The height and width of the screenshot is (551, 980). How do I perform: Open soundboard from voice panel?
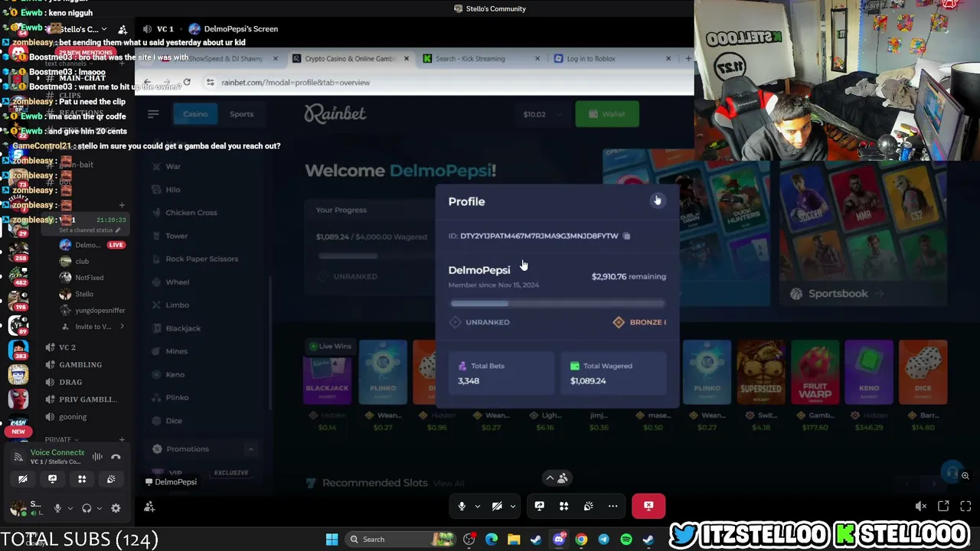(x=111, y=479)
